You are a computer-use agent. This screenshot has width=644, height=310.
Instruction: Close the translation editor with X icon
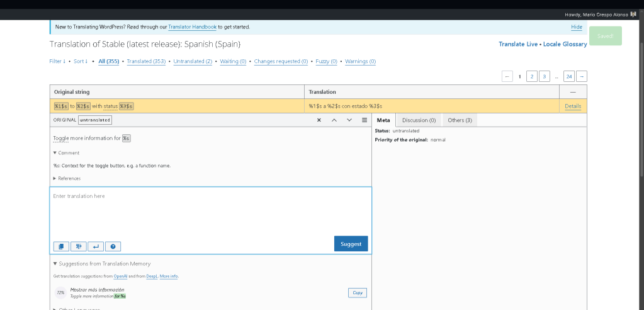pyautogui.click(x=319, y=120)
